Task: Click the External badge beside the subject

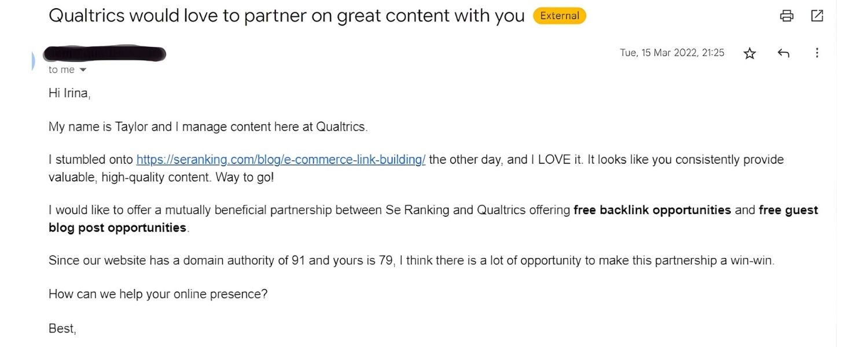Action: (559, 16)
